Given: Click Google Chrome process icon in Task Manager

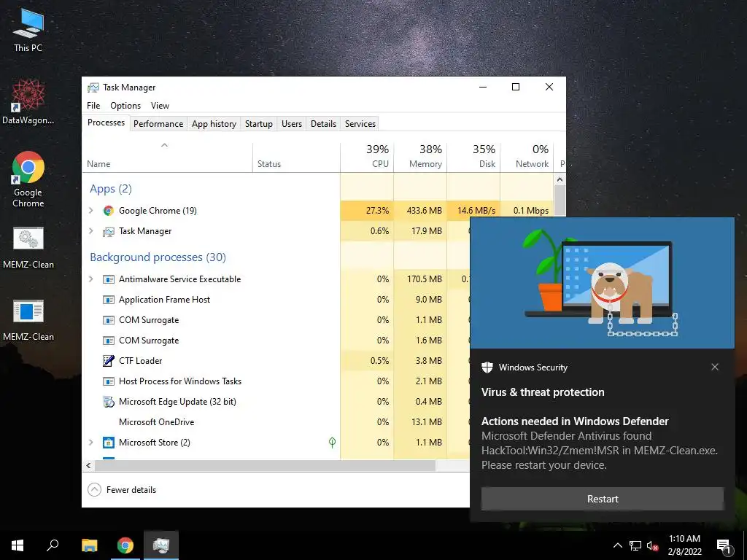Looking at the screenshot, I should click(109, 211).
